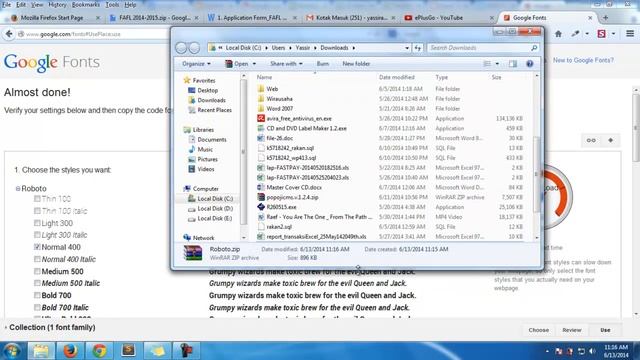The image size is (640, 360).
Task: Check the Light 300 style
Action: (x=37, y=223)
